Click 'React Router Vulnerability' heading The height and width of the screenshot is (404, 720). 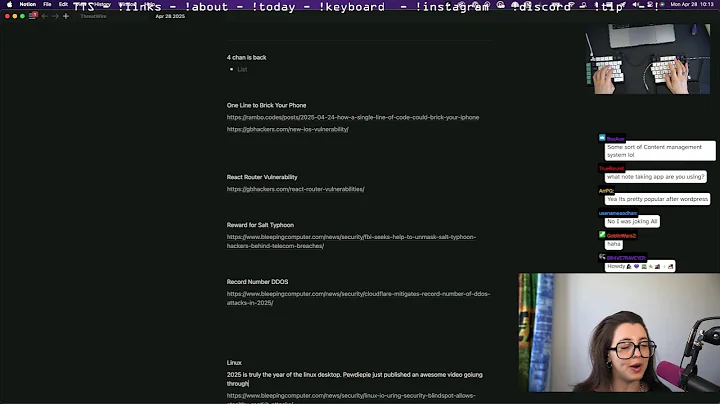[262, 177]
